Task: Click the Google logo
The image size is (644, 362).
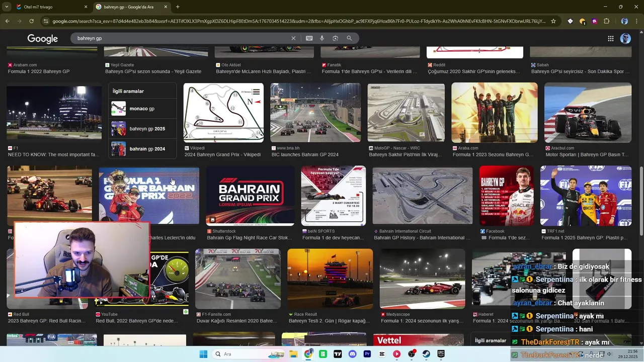Action: tap(42, 39)
